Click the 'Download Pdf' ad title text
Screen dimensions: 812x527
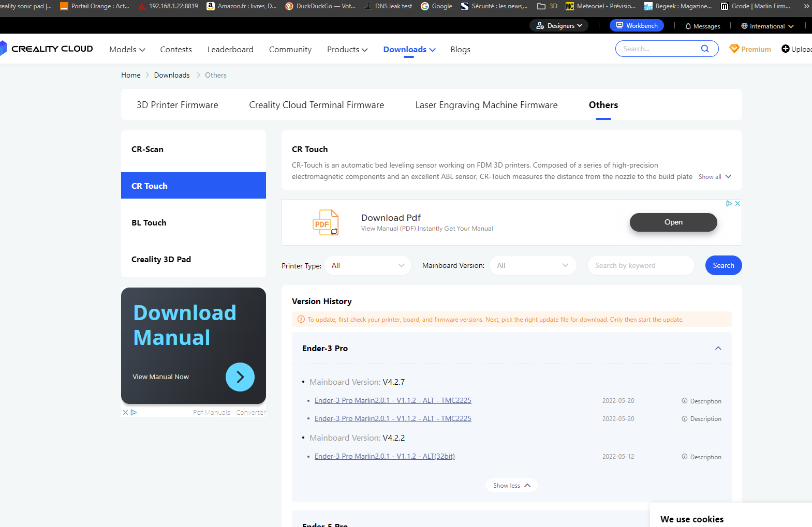click(x=391, y=218)
